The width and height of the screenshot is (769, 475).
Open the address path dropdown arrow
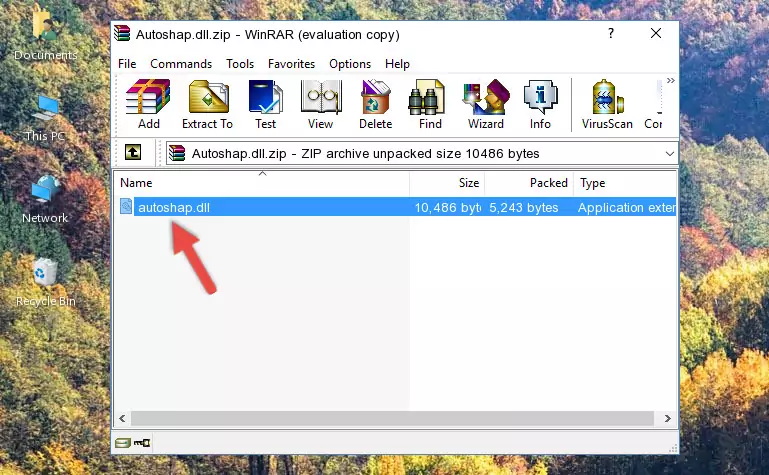tap(669, 153)
